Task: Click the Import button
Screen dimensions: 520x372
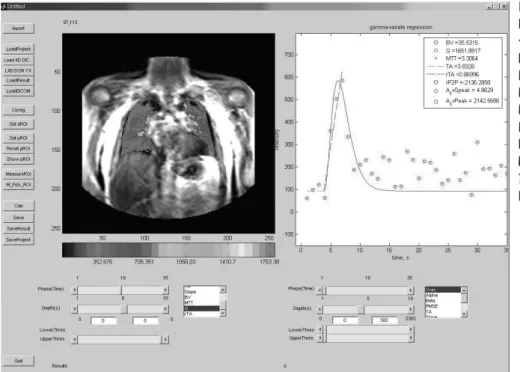Action: (18, 28)
